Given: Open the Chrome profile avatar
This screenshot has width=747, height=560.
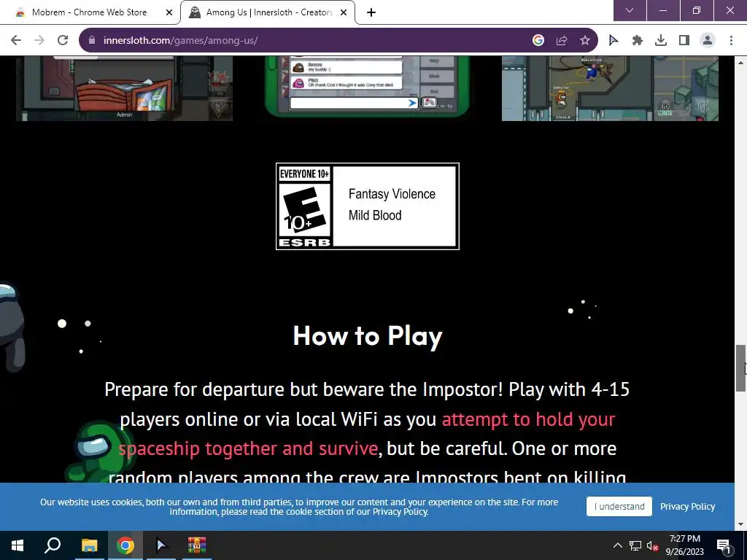Looking at the screenshot, I should tap(708, 41).
